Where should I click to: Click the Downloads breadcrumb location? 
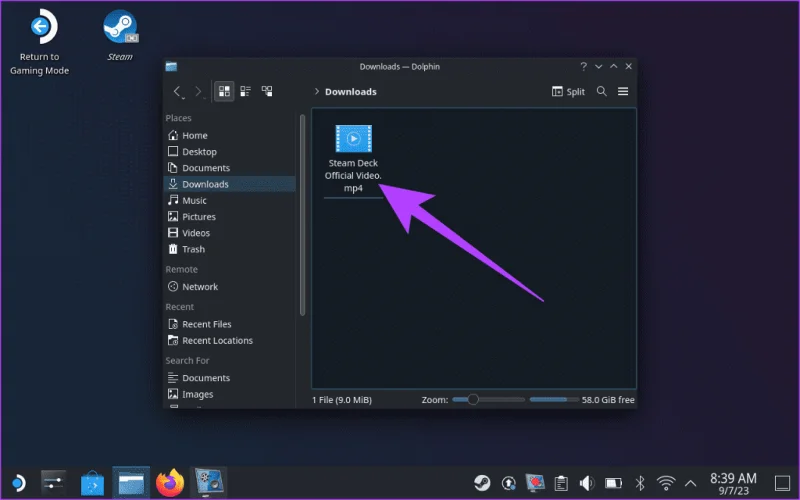point(351,92)
